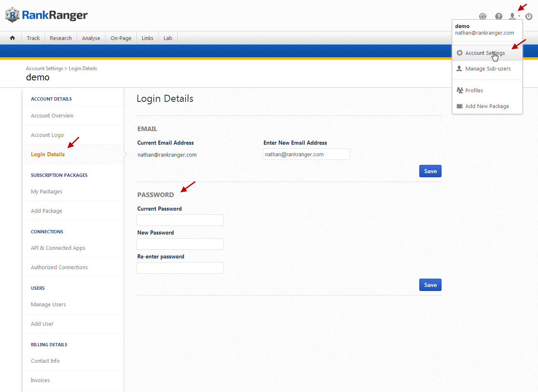Open the Track navigation tab

tap(33, 38)
